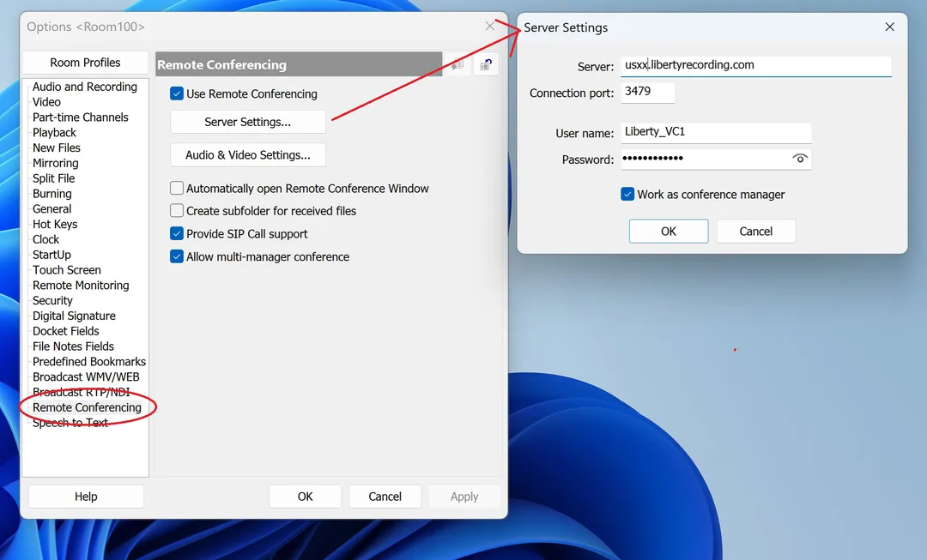The image size is (927, 560).
Task: Untick Work as conference manager
Action: point(627,194)
